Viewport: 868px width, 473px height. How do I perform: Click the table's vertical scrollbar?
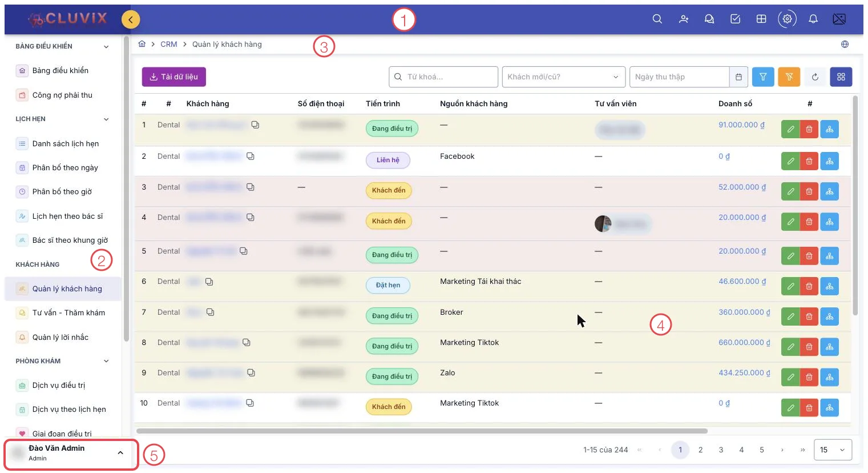click(855, 206)
